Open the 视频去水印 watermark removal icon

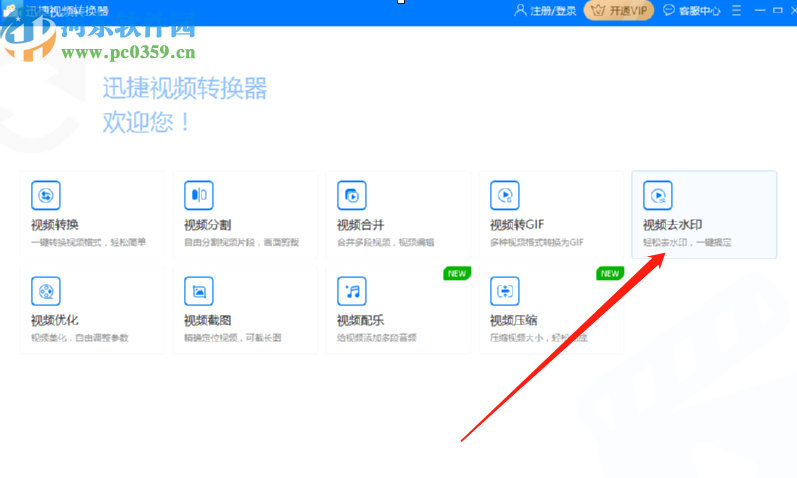[x=658, y=195]
